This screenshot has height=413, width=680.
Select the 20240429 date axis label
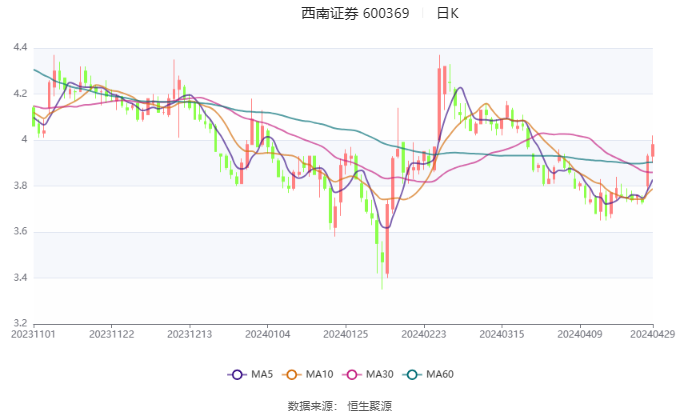click(653, 334)
